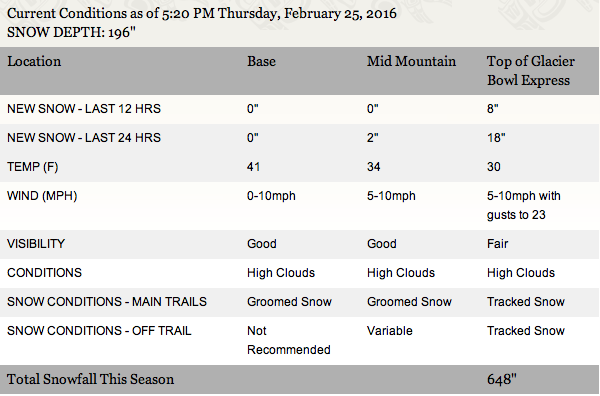600x396 pixels.
Task: Select the 648" season total value
Action: [502, 380]
